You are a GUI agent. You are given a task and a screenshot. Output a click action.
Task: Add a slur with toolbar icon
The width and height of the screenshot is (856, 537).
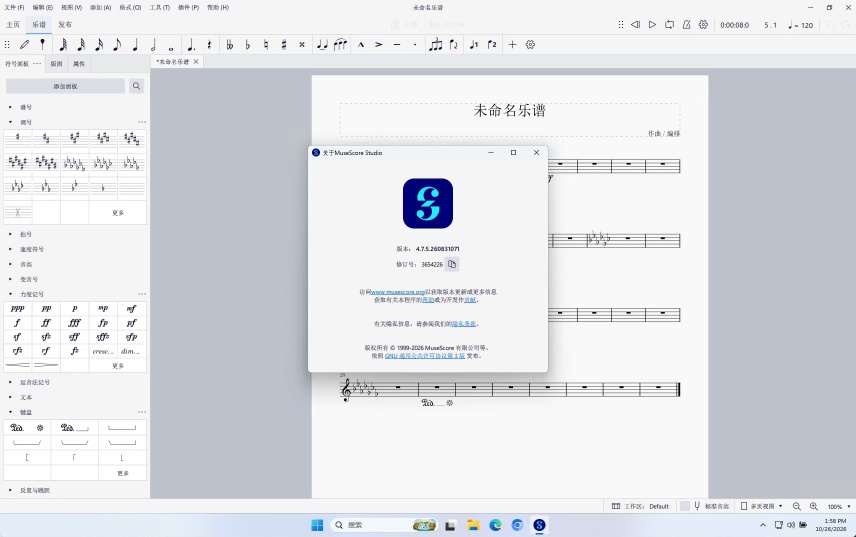tap(340, 45)
